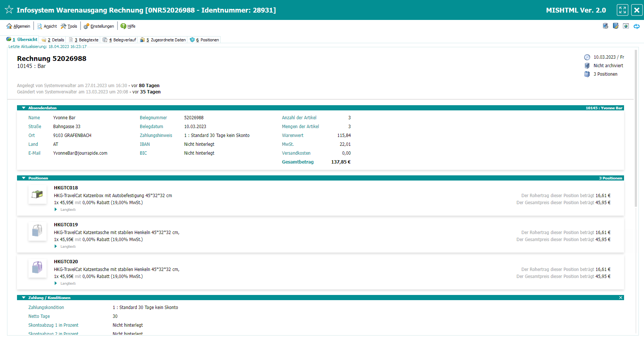This screenshot has height=340, width=644.
Task: Click the globe browser window icon
Action: point(626,26)
